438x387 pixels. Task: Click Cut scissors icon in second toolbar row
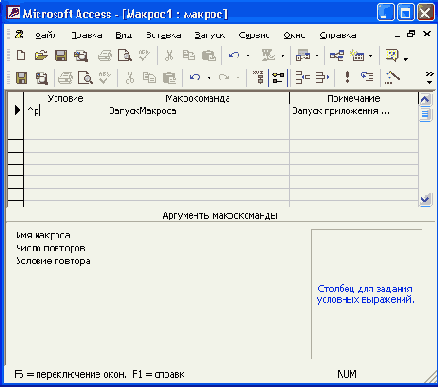(130, 78)
